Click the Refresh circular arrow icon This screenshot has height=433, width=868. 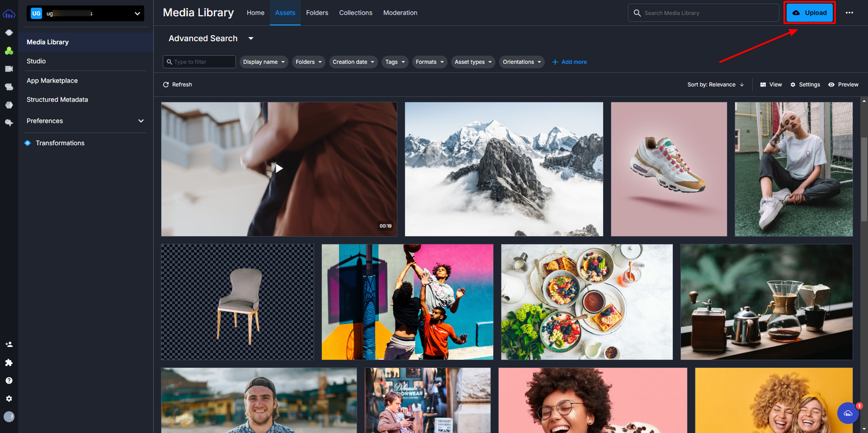click(x=166, y=85)
